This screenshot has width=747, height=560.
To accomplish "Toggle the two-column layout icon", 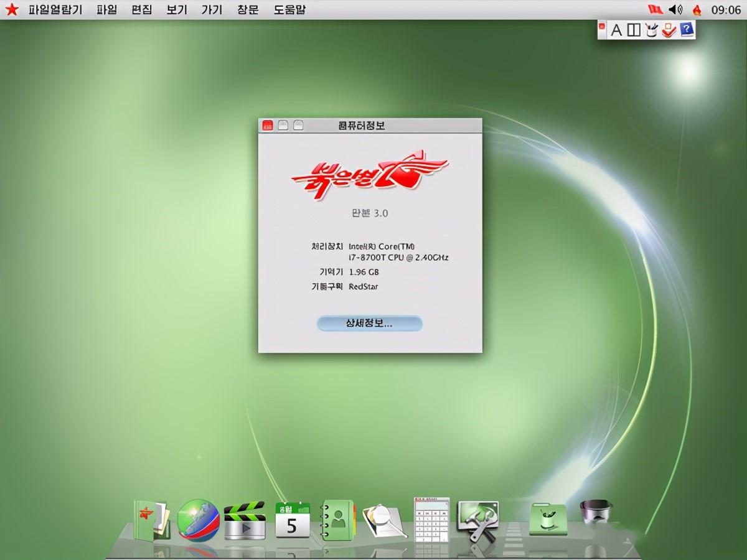I will point(632,29).
